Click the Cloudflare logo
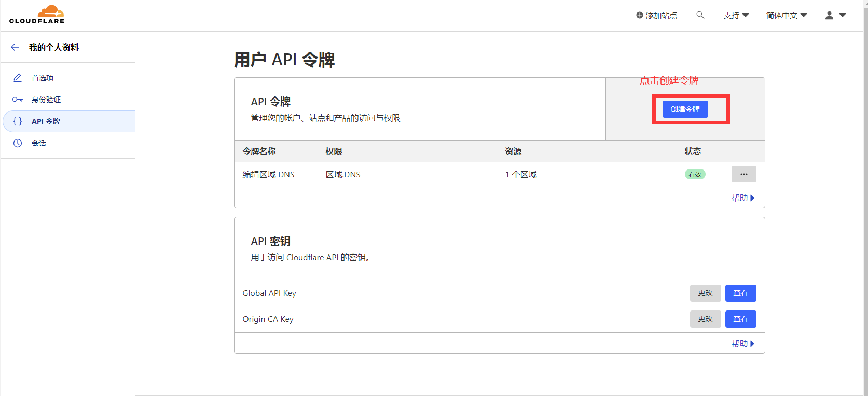Image resolution: width=868 pixels, height=396 pixels. click(37, 15)
